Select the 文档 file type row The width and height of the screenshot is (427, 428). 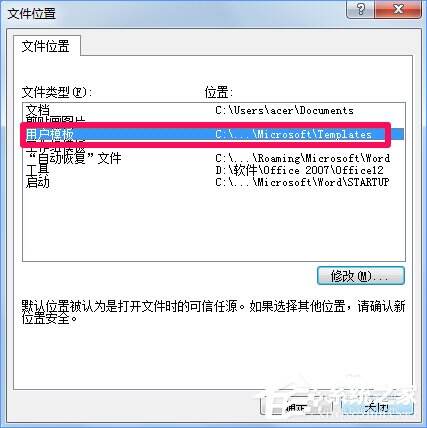coord(213,110)
